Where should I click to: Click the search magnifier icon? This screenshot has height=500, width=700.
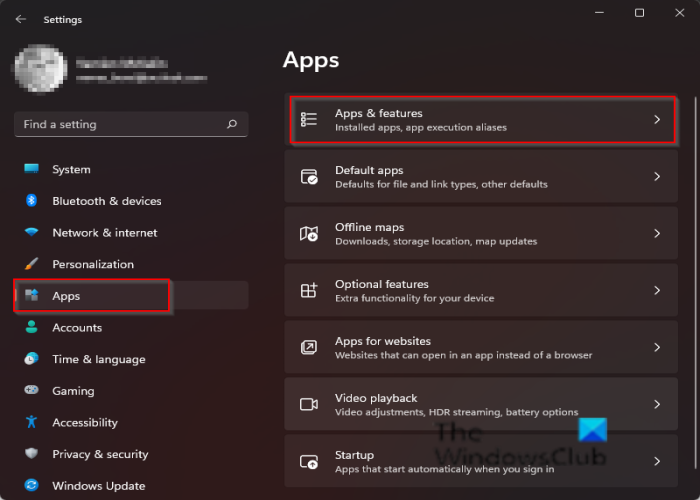(x=232, y=125)
